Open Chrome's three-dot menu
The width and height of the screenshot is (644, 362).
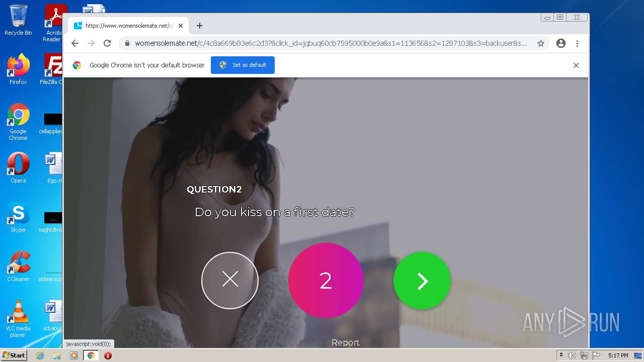577,43
